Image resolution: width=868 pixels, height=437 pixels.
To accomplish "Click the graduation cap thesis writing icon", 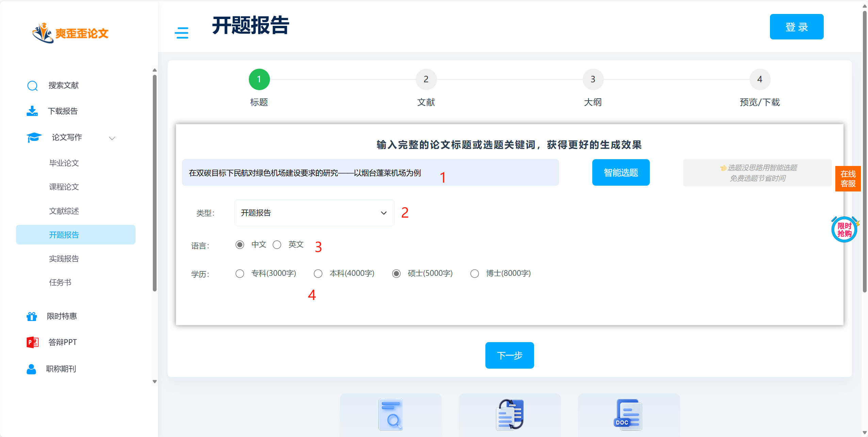I will (34, 137).
